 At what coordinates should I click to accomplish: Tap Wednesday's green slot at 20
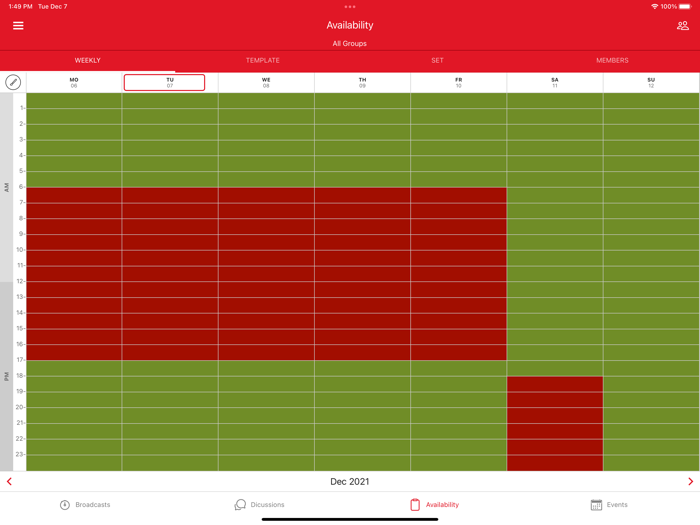coord(266,415)
